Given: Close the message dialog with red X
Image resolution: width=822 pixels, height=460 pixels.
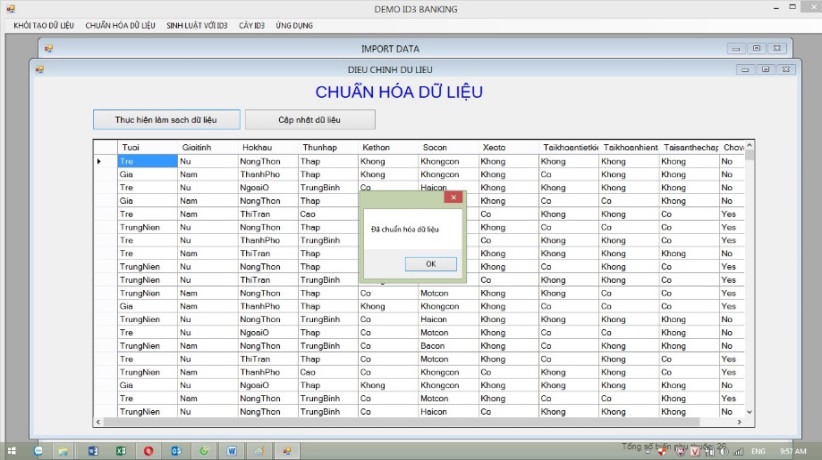Looking at the screenshot, I should click(453, 197).
